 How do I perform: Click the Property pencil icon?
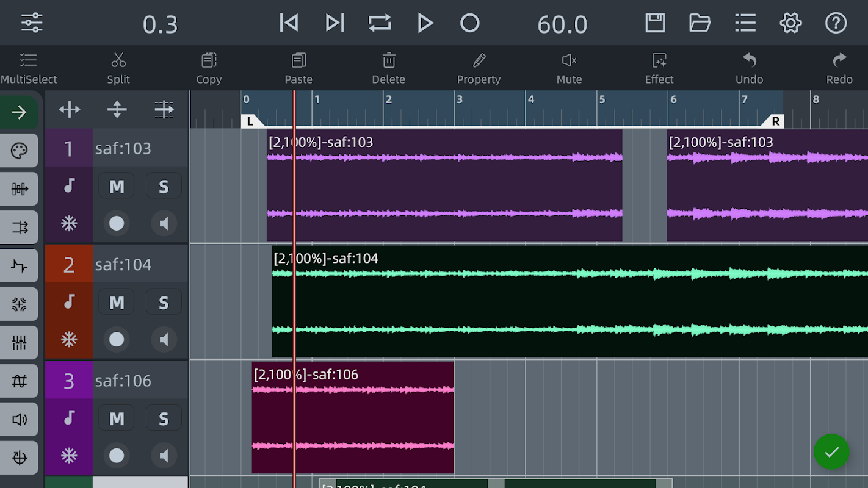point(479,68)
